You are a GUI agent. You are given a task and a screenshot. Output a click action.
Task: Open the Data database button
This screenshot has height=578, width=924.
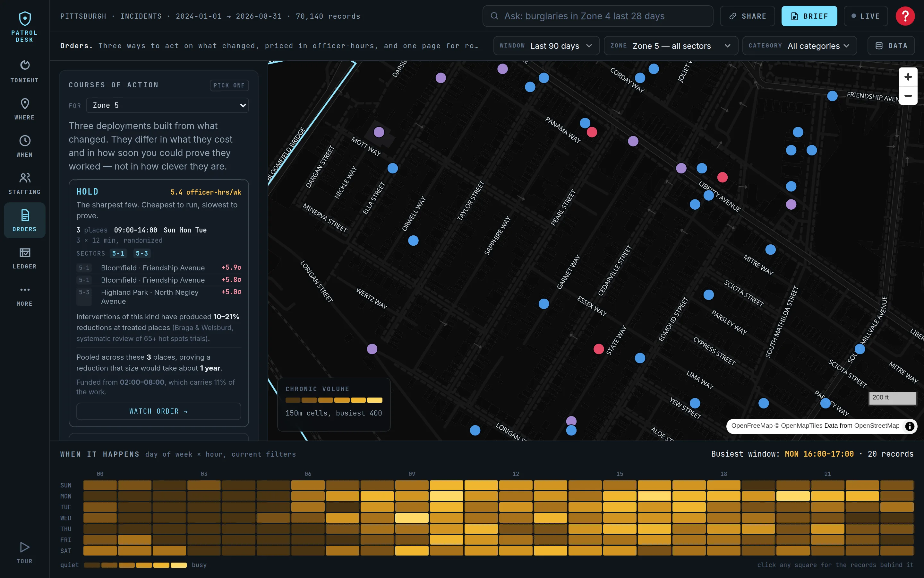[x=891, y=46]
